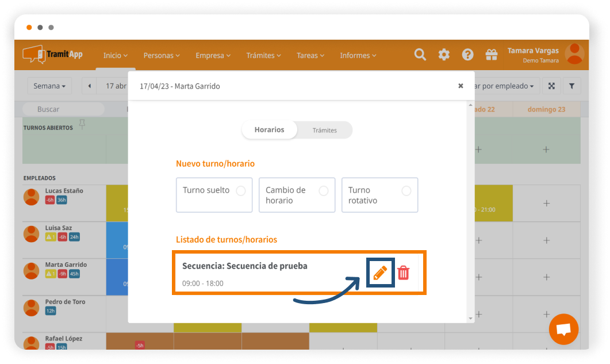Expand the Empresa navigation dropdown
The height and width of the screenshot is (364, 610).
pyautogui.click(x=213, y=56)
